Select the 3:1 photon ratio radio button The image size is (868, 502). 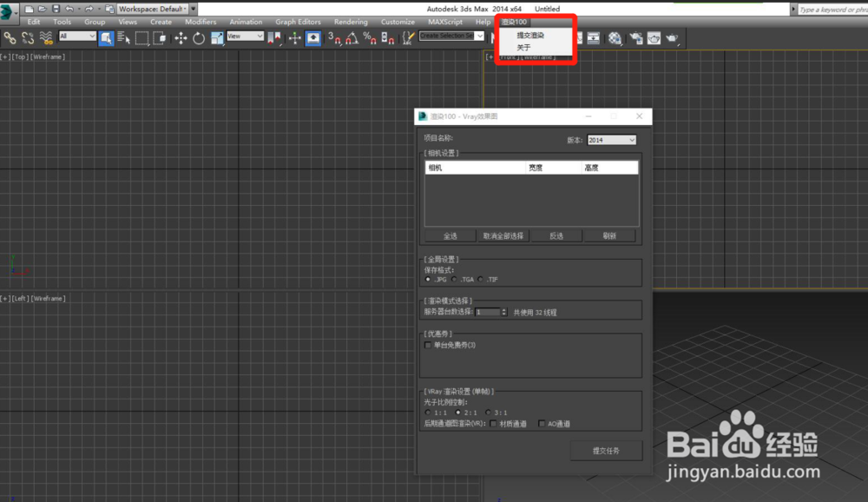point(488,413)
